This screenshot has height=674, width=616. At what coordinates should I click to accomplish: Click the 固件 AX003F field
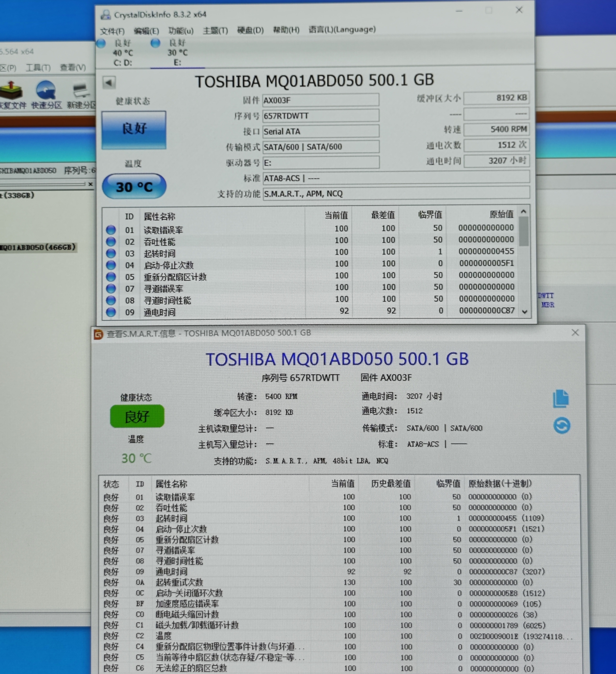(321, 100)
